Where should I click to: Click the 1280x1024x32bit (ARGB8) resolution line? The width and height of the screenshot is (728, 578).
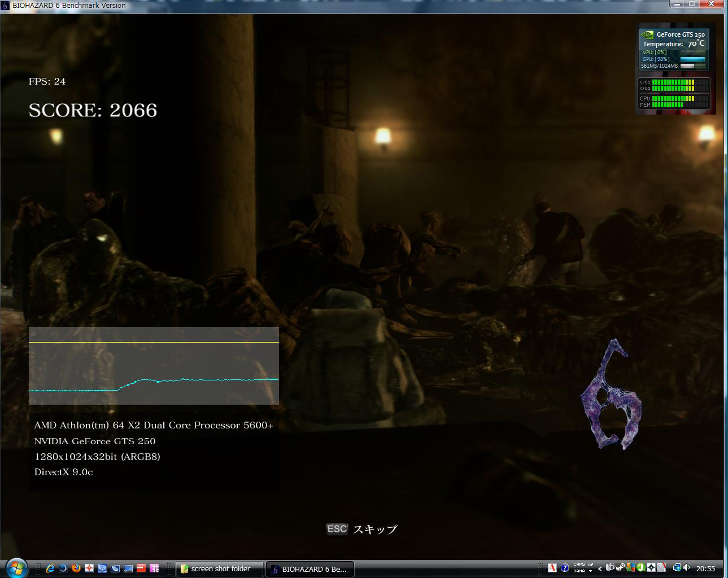(x=97, y=457)
